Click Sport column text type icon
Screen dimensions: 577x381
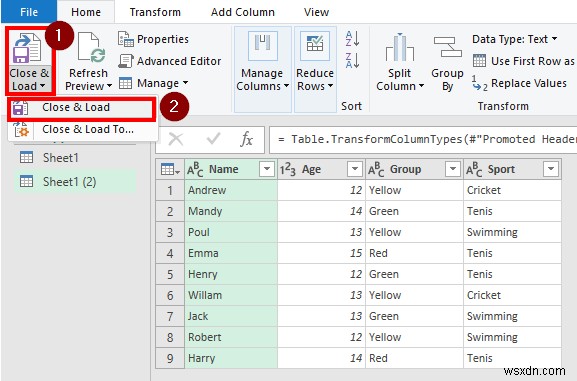click(474, 169)
